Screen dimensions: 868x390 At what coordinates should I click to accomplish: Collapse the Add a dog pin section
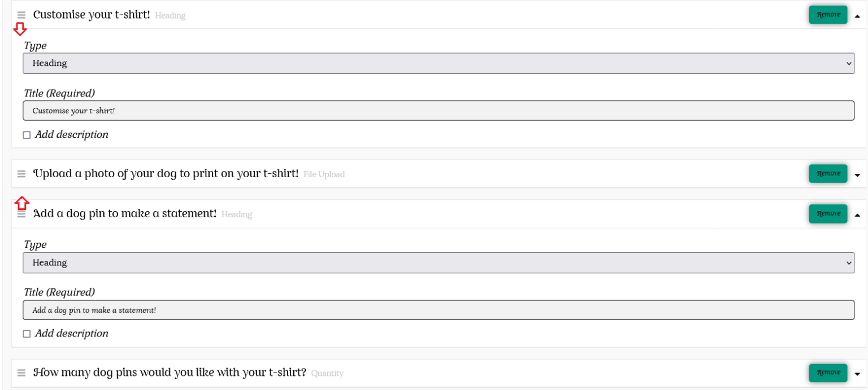857,215
